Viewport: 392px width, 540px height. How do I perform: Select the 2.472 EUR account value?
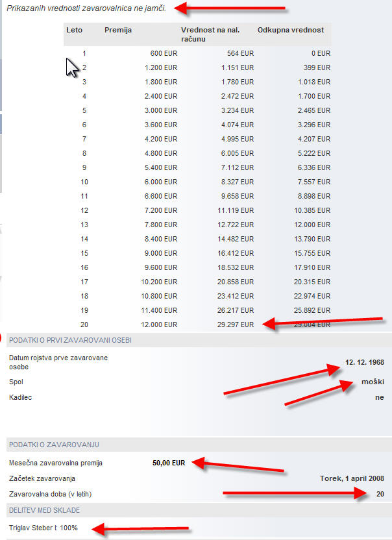[238, 97]
